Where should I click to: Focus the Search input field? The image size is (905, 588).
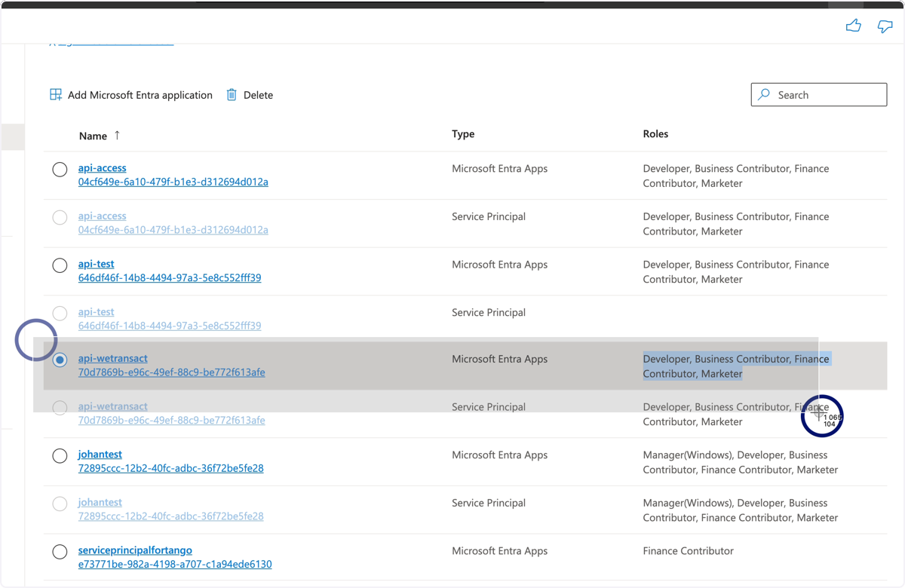[819, 94]
